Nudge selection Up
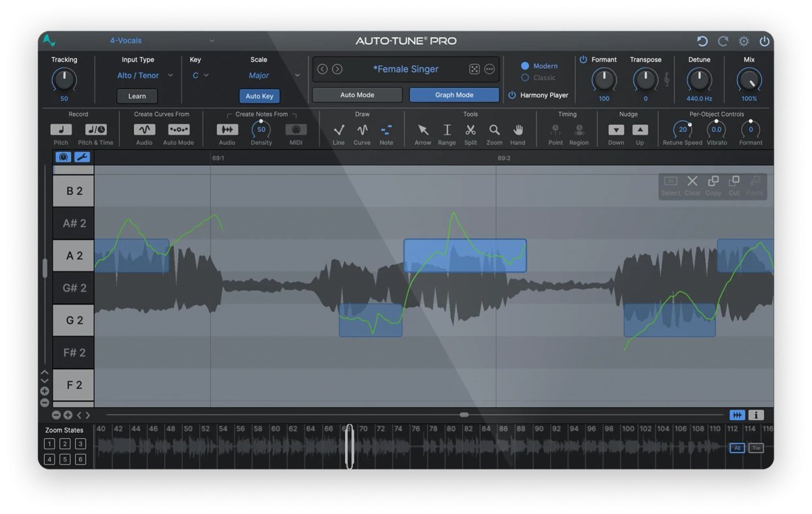The width and height of the screenshot is (812, 514). click(640, 130)
